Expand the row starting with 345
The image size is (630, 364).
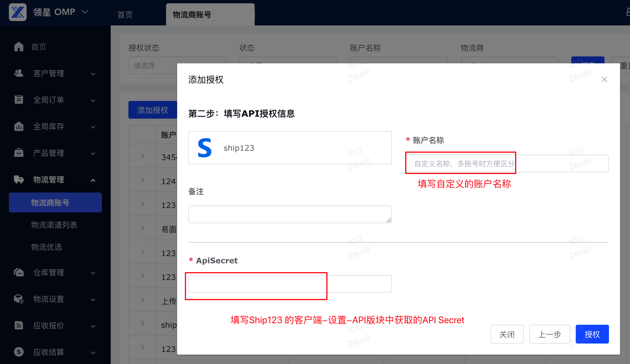pos(143,156)
